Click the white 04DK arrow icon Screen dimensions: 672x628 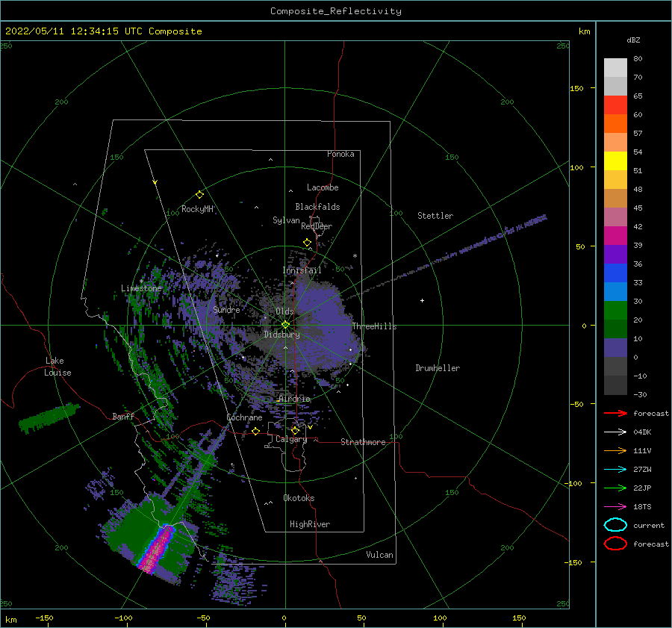point(615,432)
